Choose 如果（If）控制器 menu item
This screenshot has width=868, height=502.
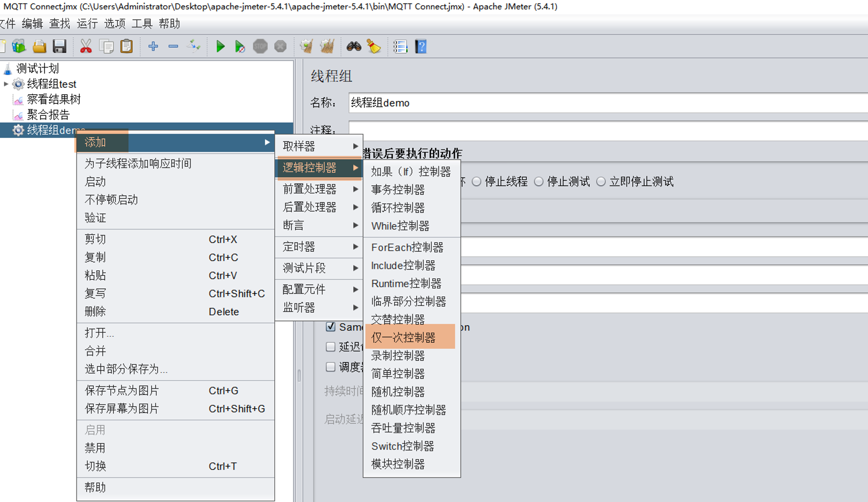(x=411, y=172)
